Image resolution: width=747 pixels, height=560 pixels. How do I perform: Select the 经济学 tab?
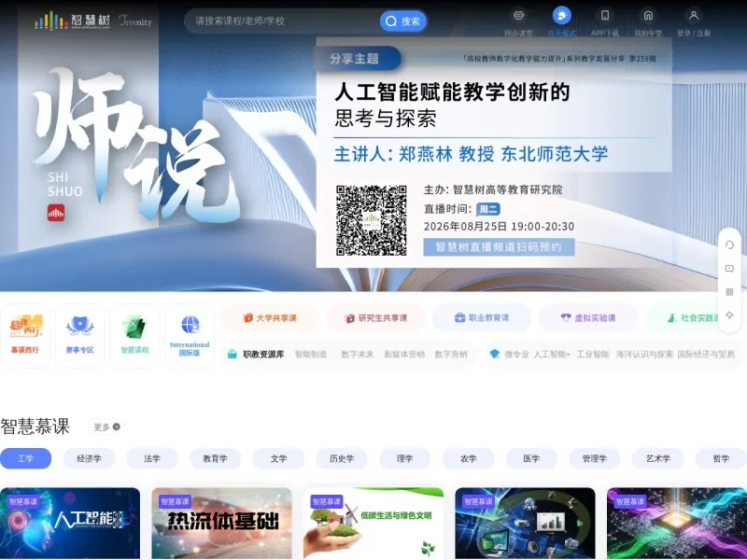tap(89, 458)
